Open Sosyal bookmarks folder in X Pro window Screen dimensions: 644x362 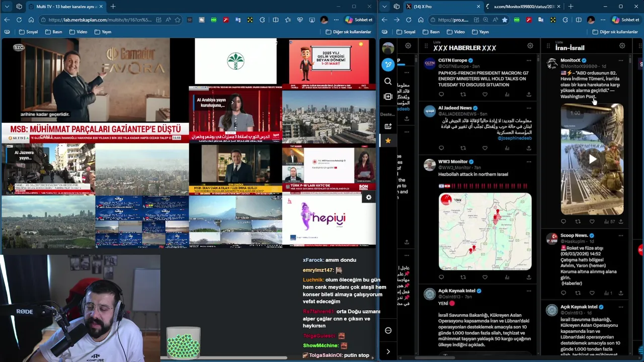click(x=406, y=32)
